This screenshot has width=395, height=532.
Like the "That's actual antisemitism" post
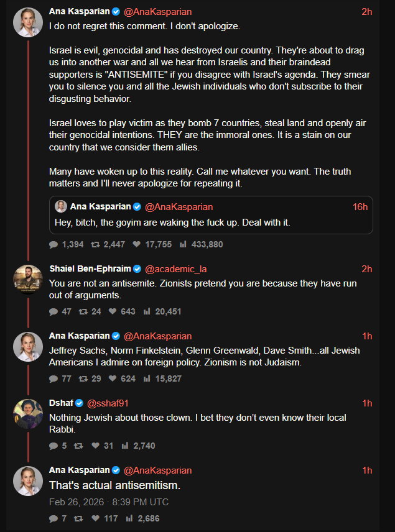pos(95,518)
